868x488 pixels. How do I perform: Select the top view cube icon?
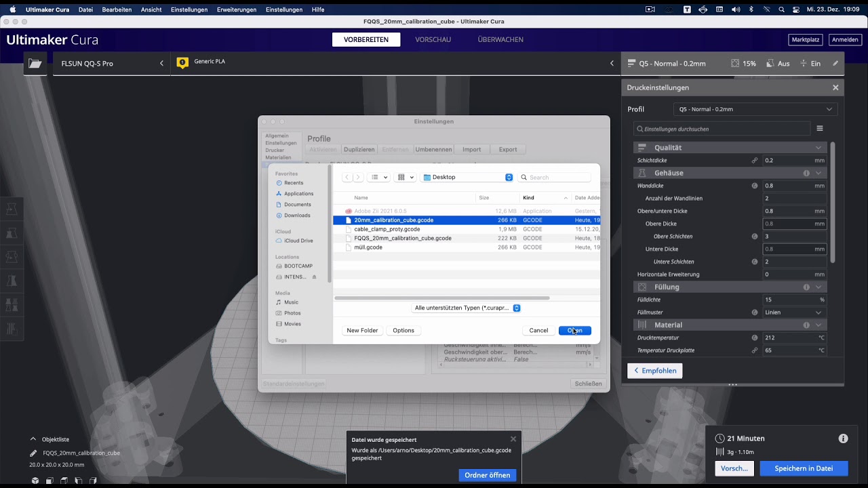[64, 481]
